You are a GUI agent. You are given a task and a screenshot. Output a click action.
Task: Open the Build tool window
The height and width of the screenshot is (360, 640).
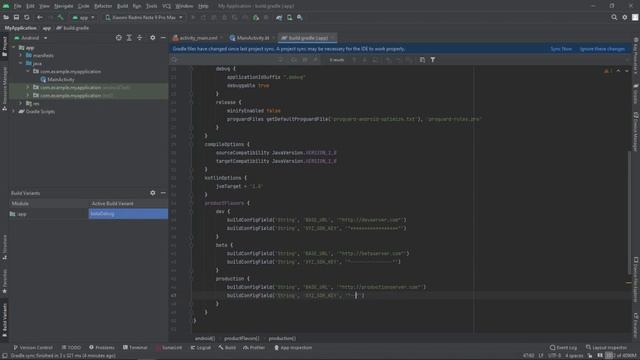coord(227,348)
